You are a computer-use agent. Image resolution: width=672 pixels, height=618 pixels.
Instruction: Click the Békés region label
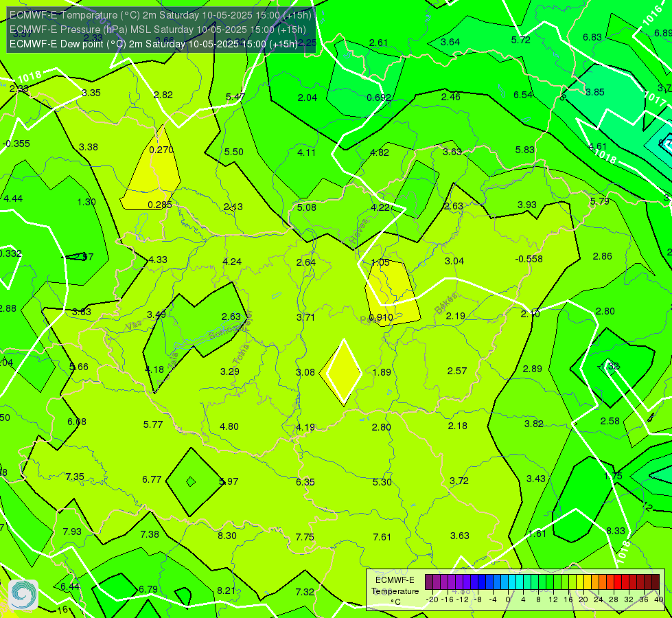click(446, 304)
